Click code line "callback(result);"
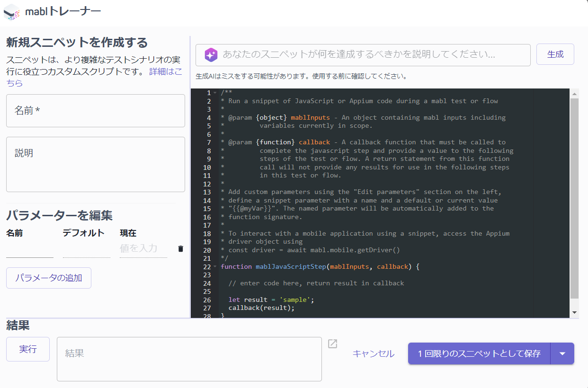 (261, 308)
